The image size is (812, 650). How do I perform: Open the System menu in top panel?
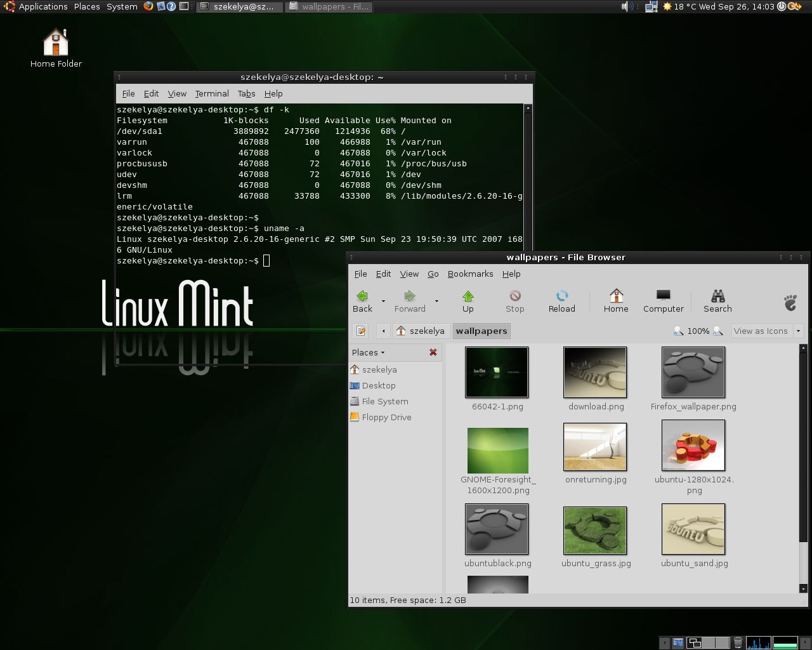pyautogui.click(x=122, y=6)
